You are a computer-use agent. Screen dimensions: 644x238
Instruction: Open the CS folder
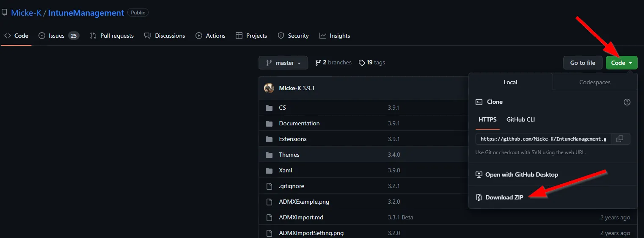282,108
